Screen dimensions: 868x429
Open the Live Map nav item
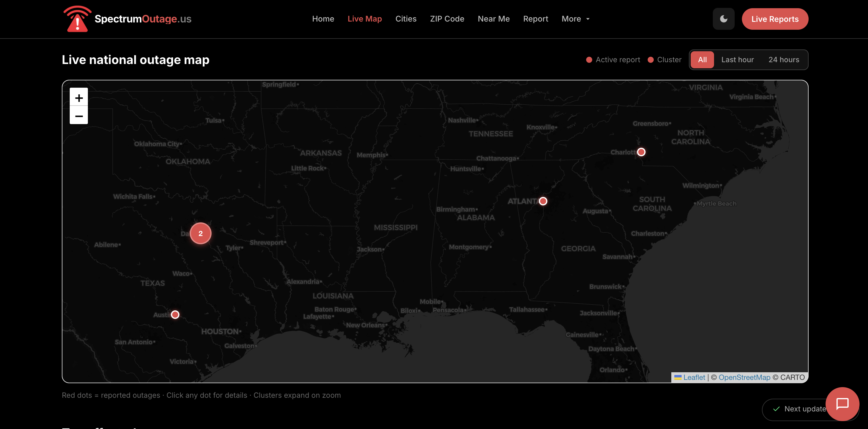click(x=365, y=19)
